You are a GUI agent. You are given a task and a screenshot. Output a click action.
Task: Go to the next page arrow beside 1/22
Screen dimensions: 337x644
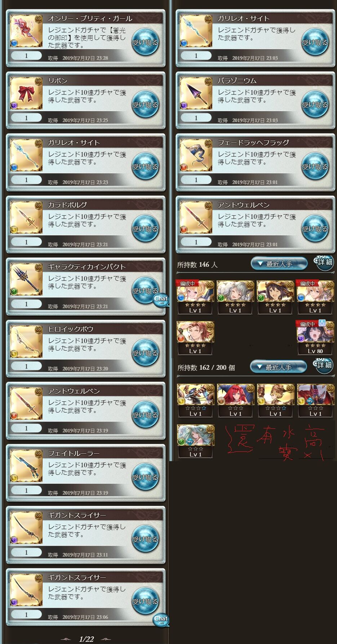pos(106,639)
